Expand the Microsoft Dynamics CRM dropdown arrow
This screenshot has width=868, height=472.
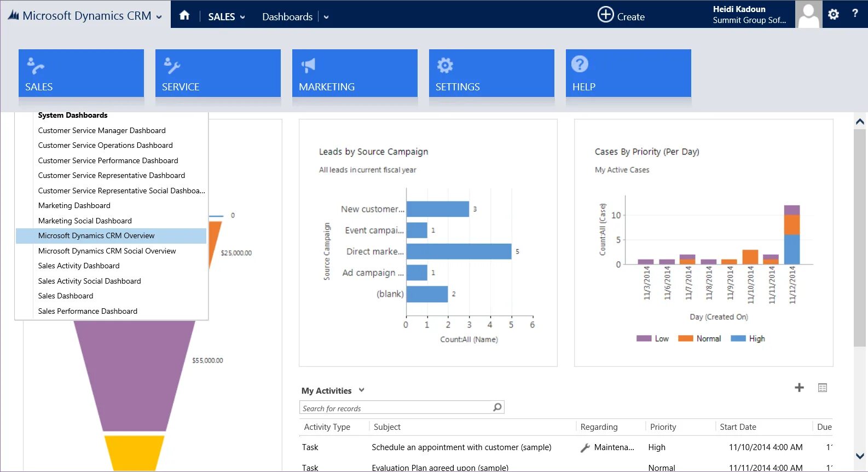[159, 17]
